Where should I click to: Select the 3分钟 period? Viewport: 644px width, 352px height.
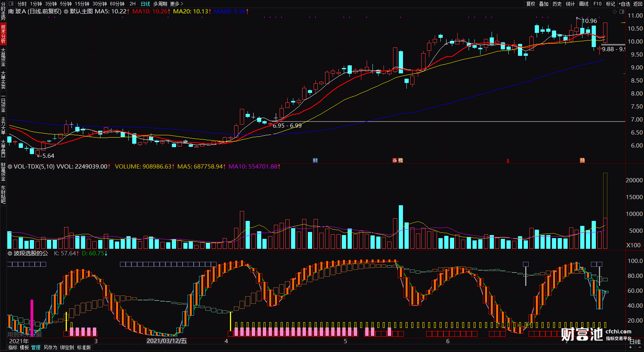pos(51,4)
